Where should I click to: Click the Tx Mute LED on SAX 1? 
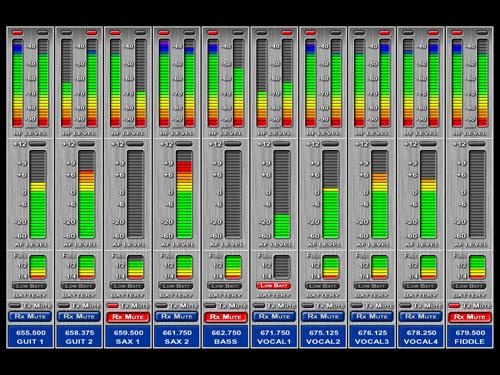coord(112,306)
